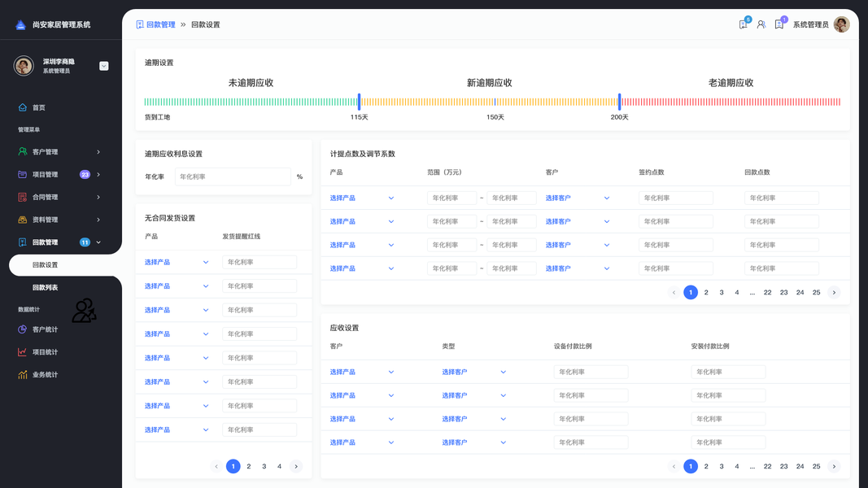
Task: Click the 深圳李商隐 profile avatar
Action: tap(24, 66)
